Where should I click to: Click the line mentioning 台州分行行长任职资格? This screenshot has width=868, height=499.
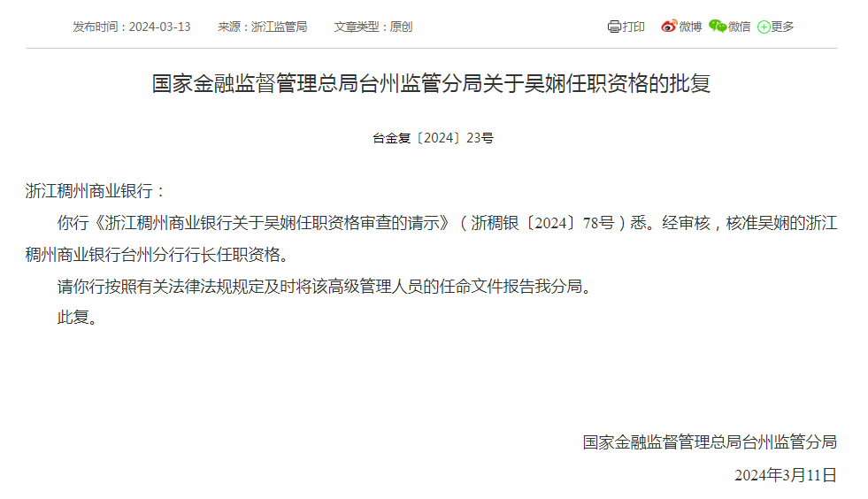pos(157,255)
